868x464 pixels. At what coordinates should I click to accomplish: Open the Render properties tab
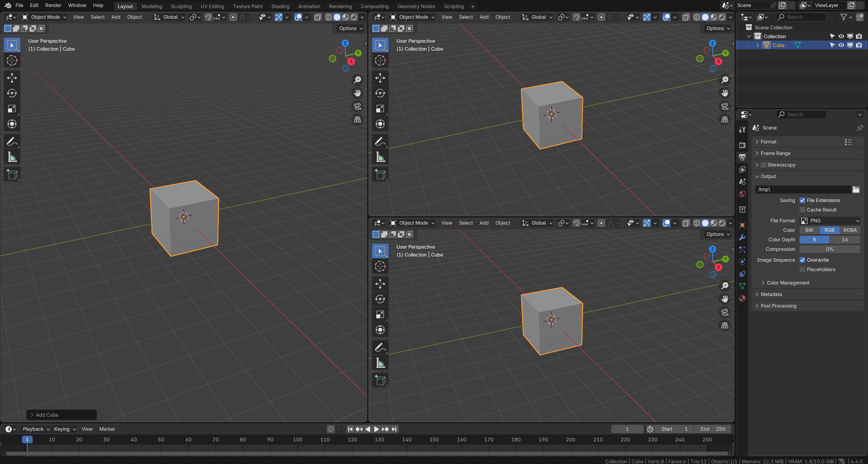tap(742, 145)
